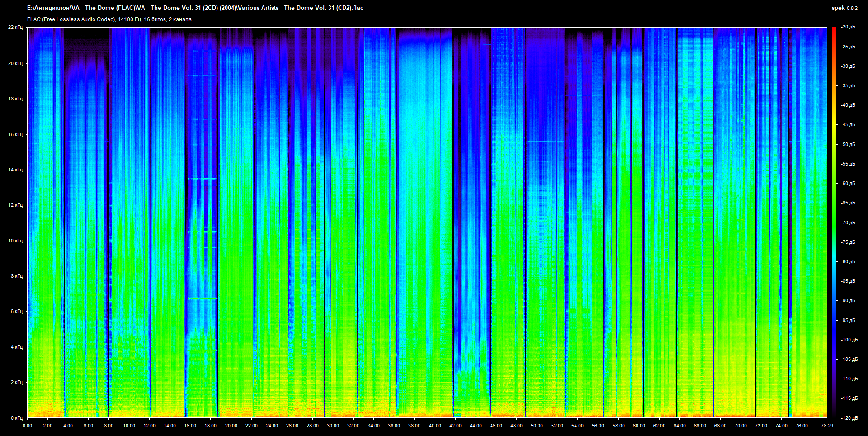Click the -120 дБ scale label
Viewport: 868px width, 436px height.
[x=848, y=418]
